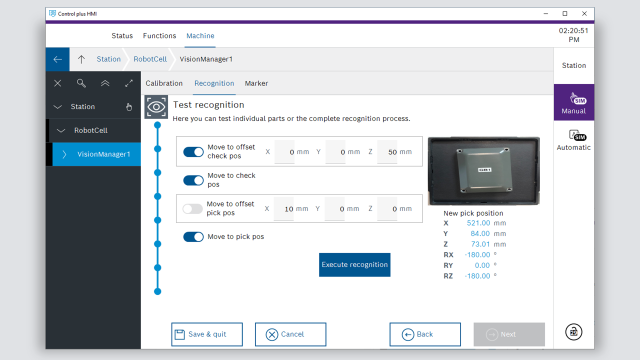Switch to the Marker tab
Screen dimensions: 640x360
coord(256,83)
